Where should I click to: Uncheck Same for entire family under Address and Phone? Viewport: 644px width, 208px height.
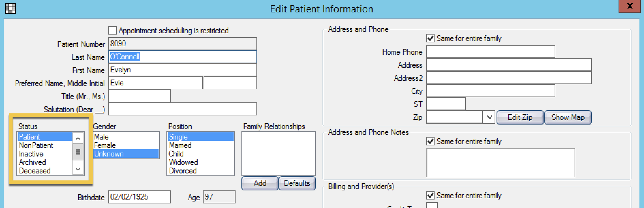(x=431, y=38)
